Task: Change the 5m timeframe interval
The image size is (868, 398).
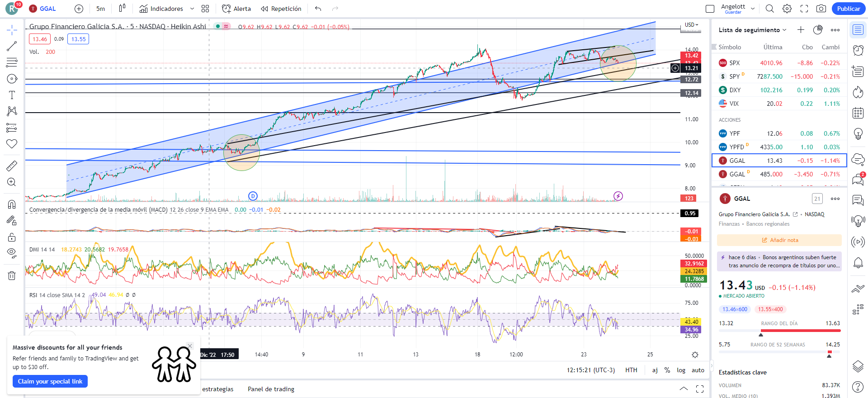Action: tap(100, 9)
